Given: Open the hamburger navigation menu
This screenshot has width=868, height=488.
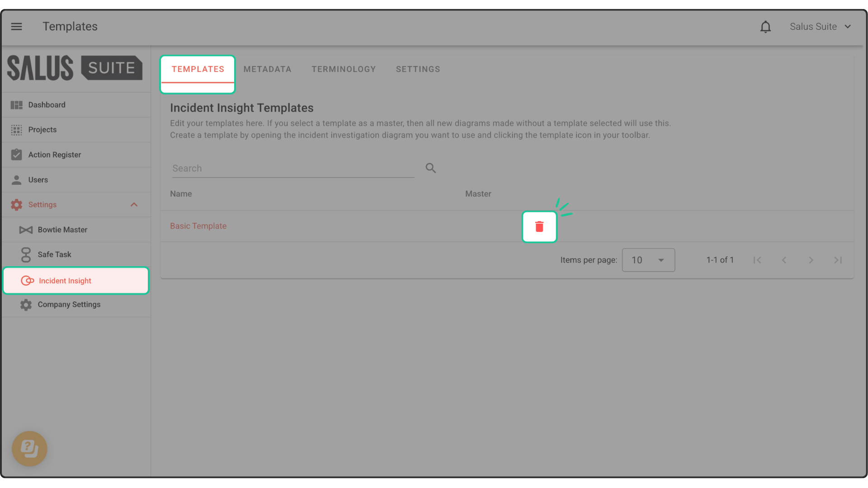Looking at the screenshot, I should coord(17,27).
